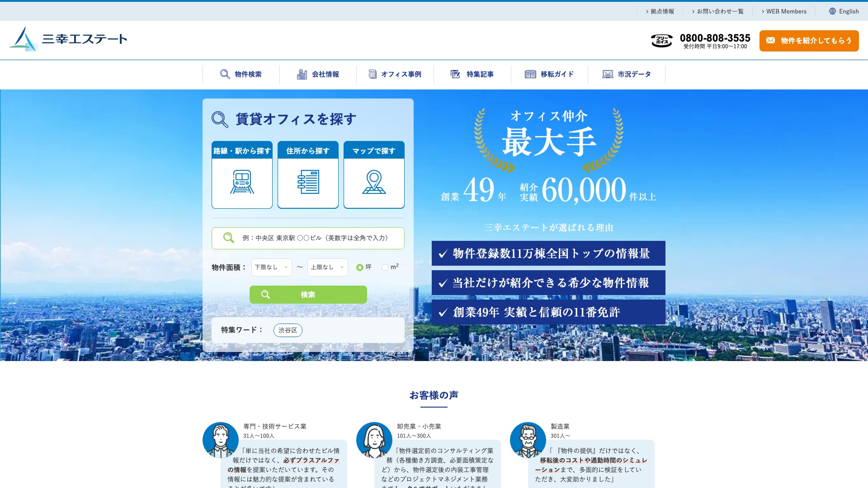This screenshot has height=488, width=868.
Task: Select the 坪 unit radio button
Action: pyautogui.click(x=359, y=267)
